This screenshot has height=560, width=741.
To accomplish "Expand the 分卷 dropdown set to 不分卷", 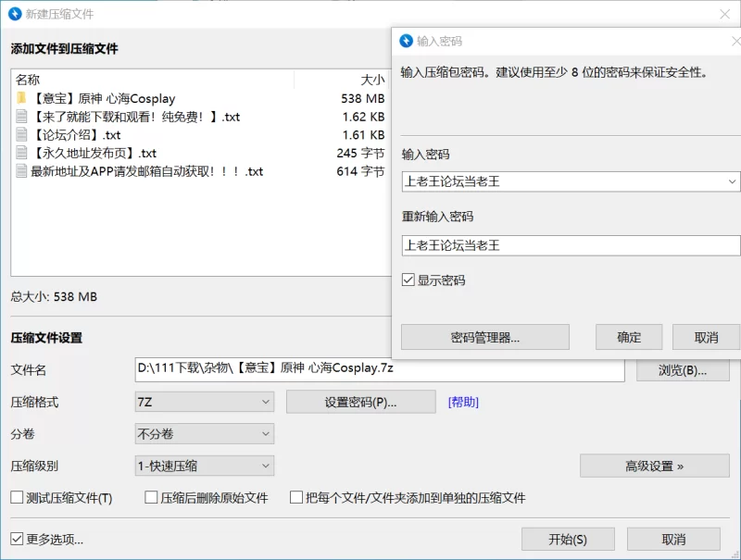I will click(204, 433).
